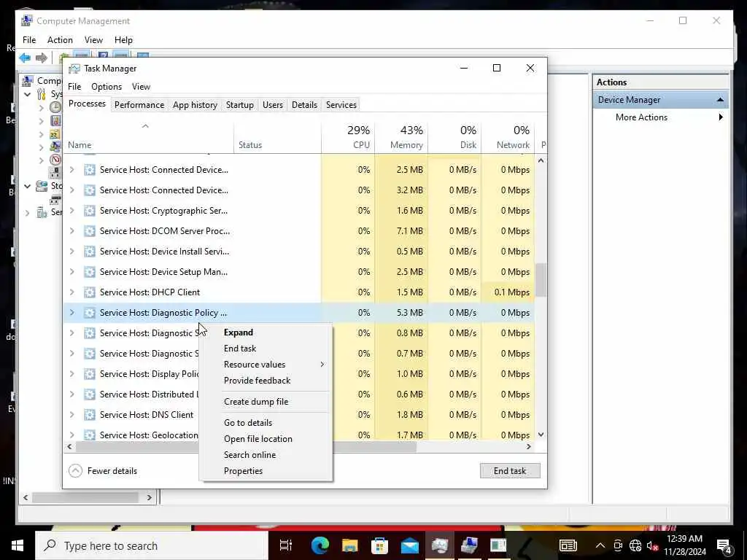Sort by Memory column header
This screenshot has width=747, height=560.
point(402,137)
